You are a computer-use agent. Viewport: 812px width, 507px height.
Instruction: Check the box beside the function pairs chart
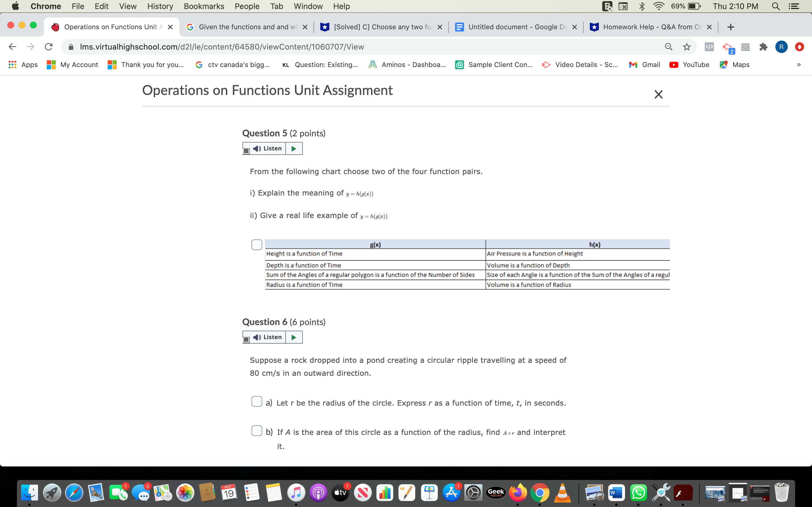point(256,244)
